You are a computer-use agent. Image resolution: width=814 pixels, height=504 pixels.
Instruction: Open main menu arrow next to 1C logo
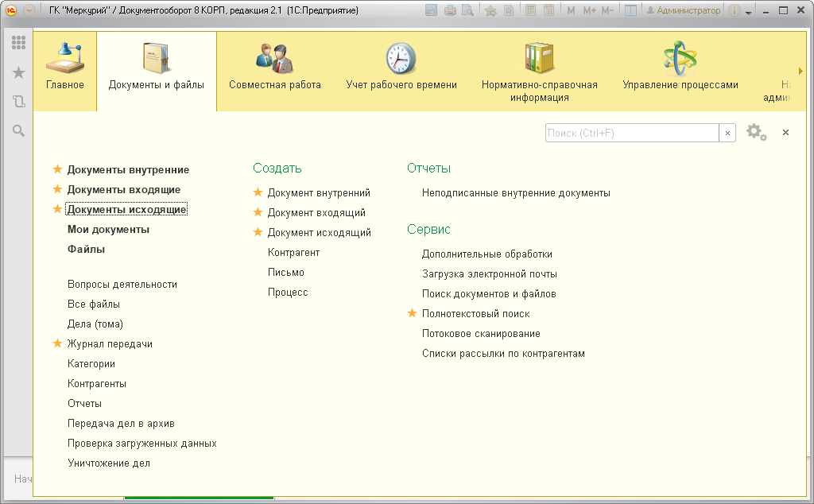tap(29, 10)
